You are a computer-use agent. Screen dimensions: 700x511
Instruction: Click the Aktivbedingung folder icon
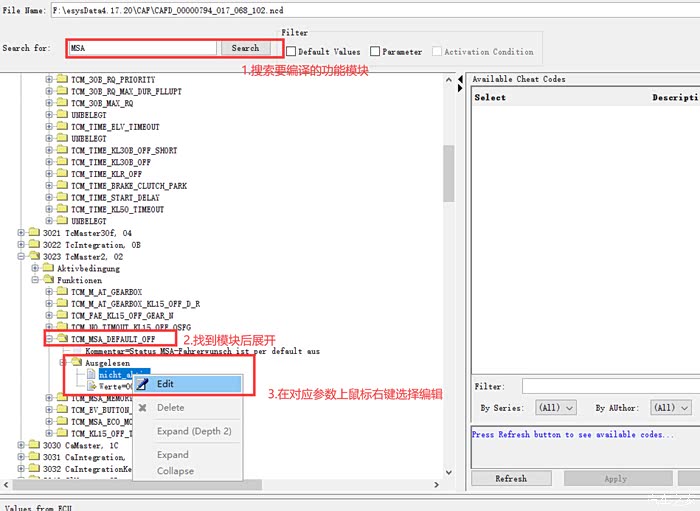[x=49, y=268]
